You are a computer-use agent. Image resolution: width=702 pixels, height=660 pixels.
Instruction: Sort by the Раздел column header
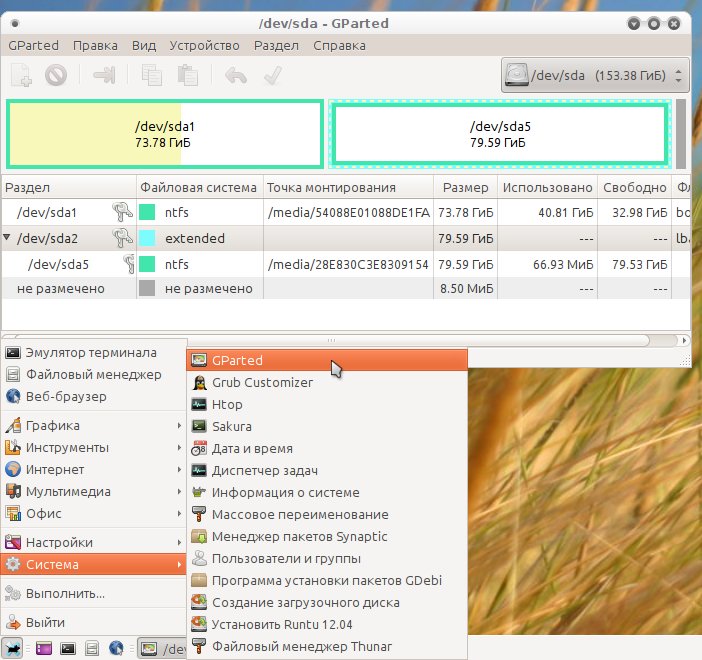69,187
